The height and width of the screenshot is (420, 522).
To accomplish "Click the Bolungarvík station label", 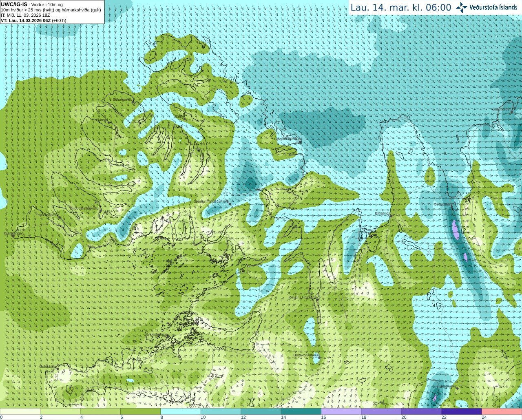I will coord(122,99).
